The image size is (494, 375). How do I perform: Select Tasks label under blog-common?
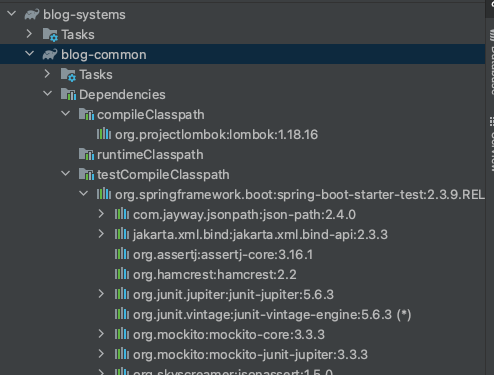coord(96,75)
